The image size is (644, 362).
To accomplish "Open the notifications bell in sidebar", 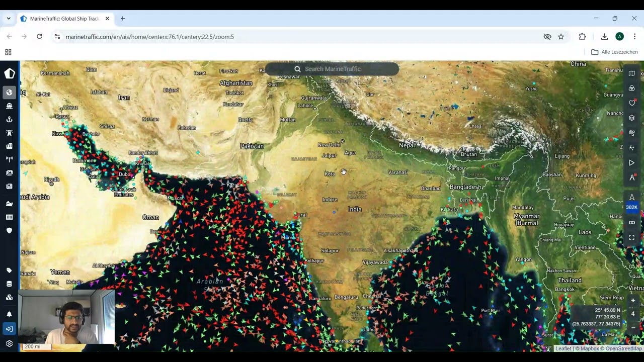I will (9, 315).
